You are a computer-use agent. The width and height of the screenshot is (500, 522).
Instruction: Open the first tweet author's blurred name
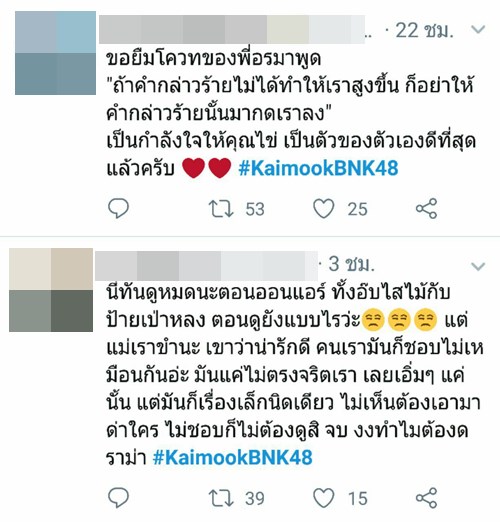232,29
